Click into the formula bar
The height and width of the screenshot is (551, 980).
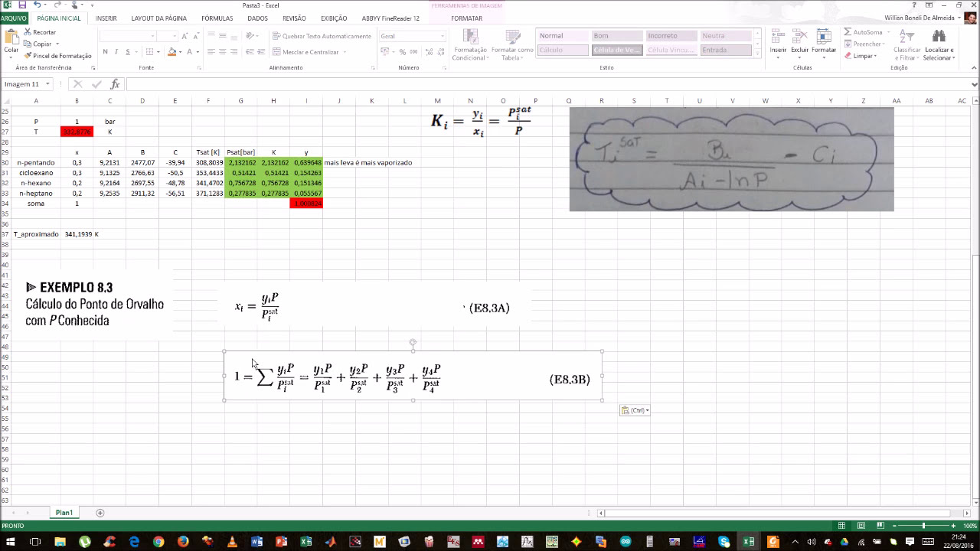(547, 84)
